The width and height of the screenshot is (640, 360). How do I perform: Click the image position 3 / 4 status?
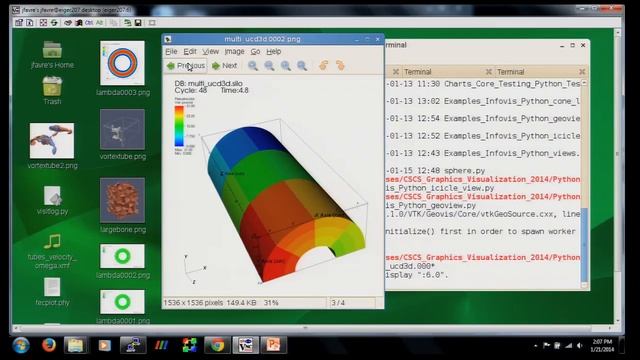(338, 303)
